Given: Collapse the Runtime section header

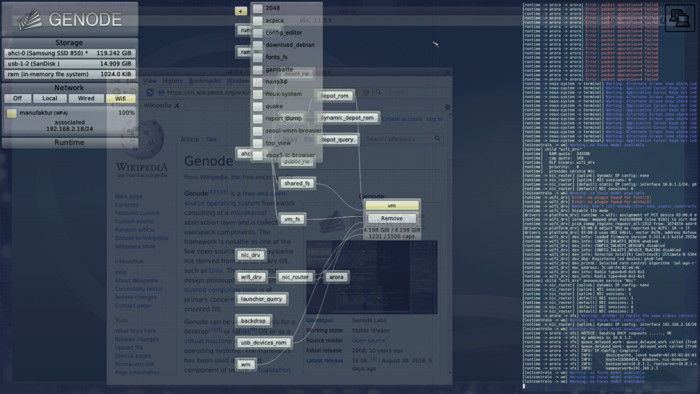Looking at the screenshot, I should [69, 143].
